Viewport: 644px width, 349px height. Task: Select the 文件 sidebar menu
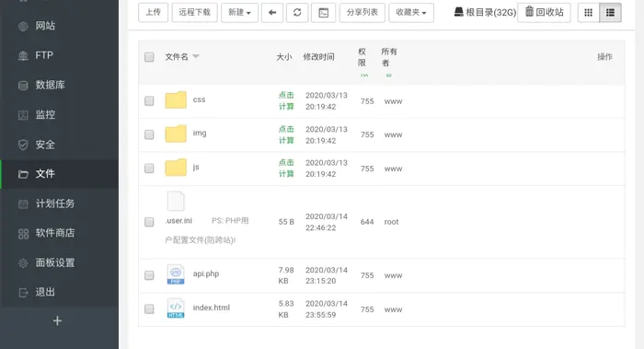click(59, 174)
